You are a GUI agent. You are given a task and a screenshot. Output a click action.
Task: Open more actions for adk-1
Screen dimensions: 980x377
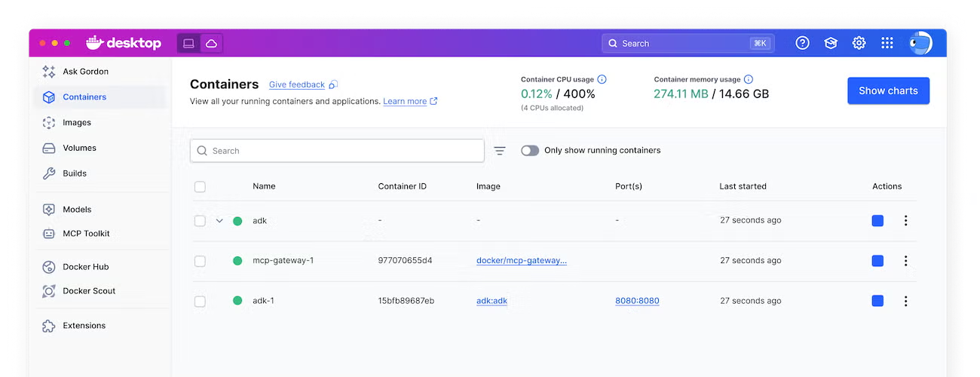905,301
